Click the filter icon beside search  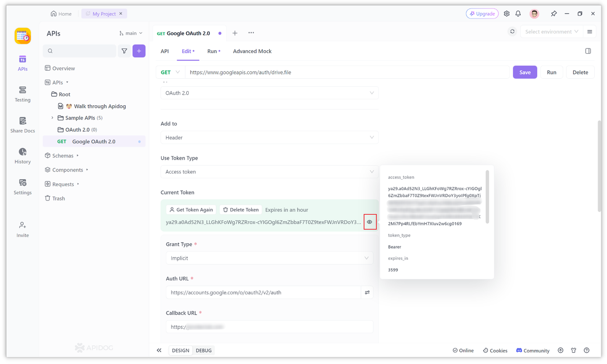(124, 51)
